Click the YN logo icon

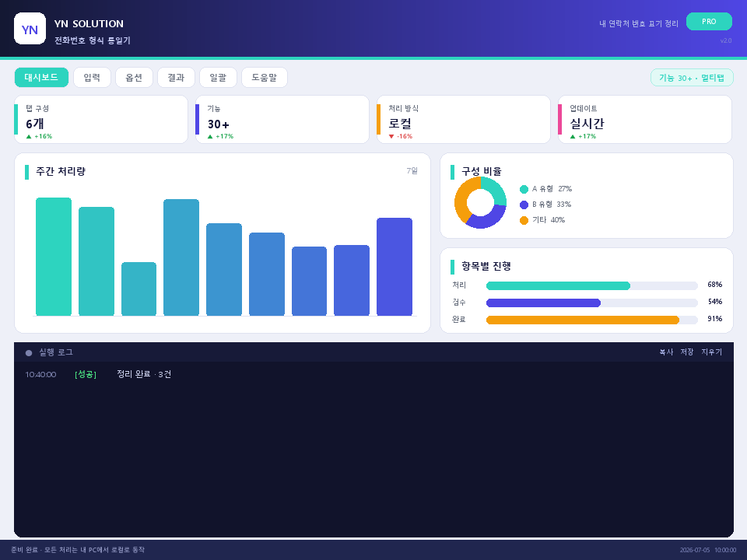pos(30,29)
